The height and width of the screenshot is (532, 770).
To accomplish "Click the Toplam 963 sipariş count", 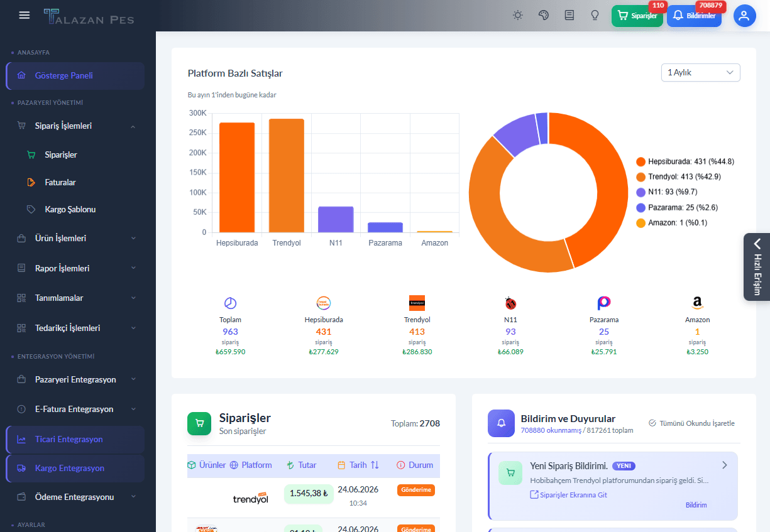I will pyautogui.click(x=230, y=332).
